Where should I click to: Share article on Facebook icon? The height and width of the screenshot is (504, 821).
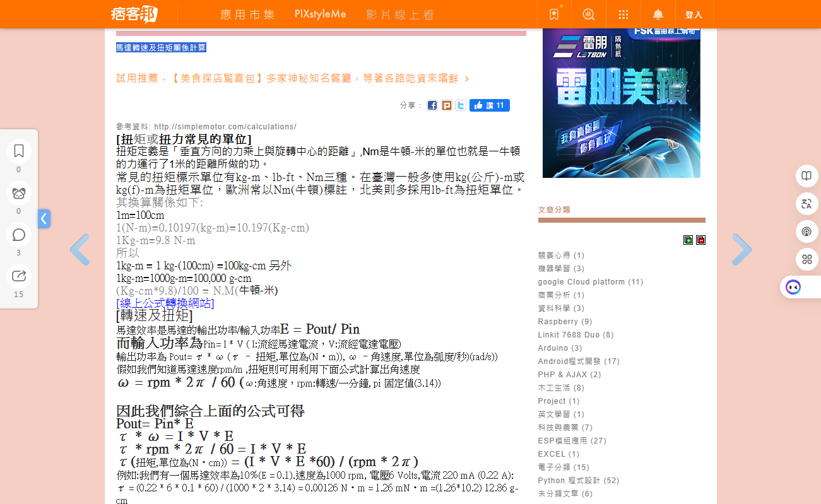[x=432, y=105]
